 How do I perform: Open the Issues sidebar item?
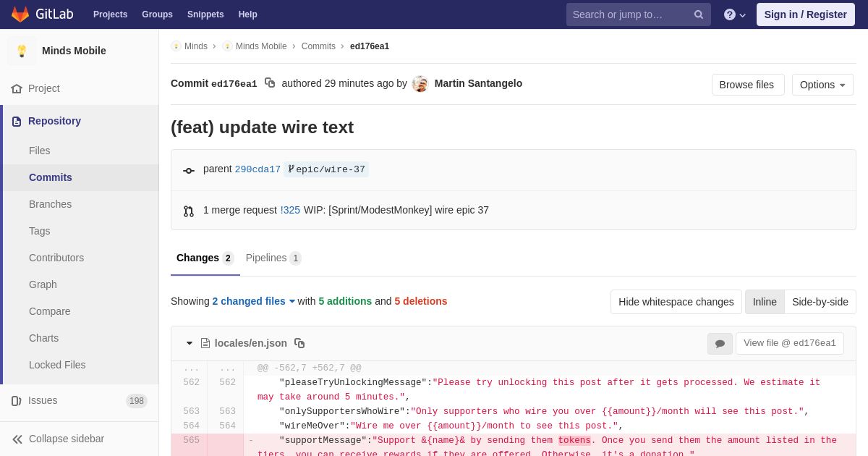pos(80,400)
